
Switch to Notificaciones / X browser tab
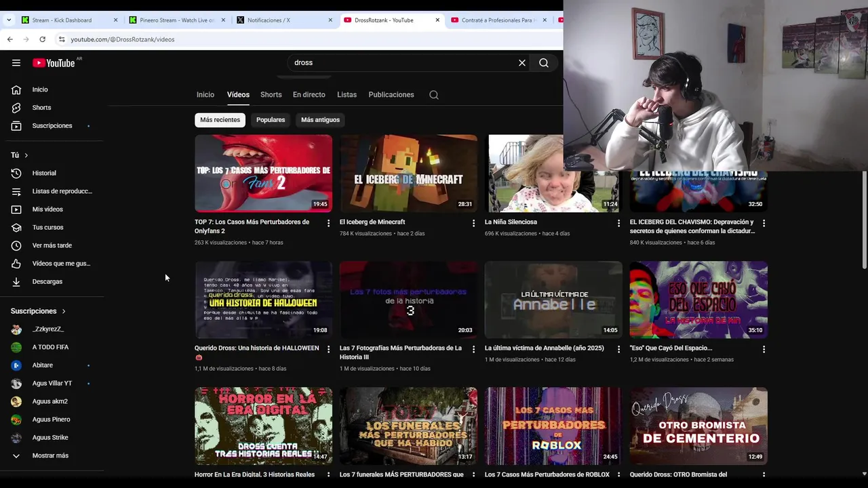point(284,20)
